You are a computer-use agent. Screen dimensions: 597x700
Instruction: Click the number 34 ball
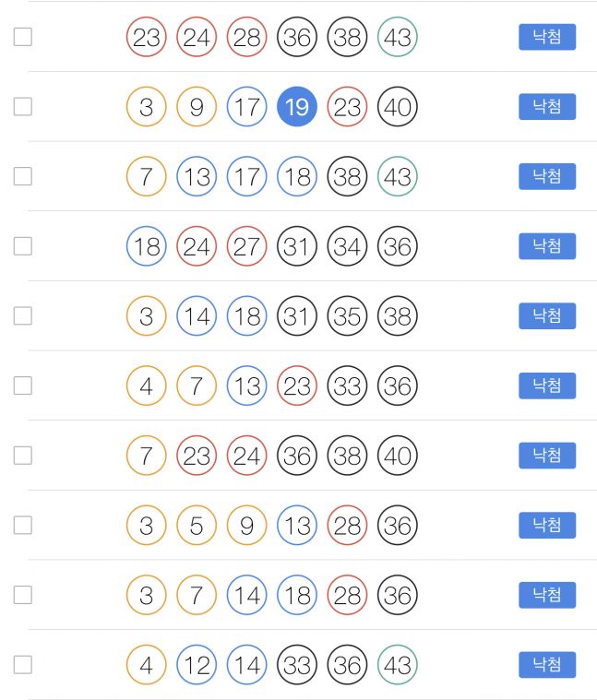tap(347, 246)
